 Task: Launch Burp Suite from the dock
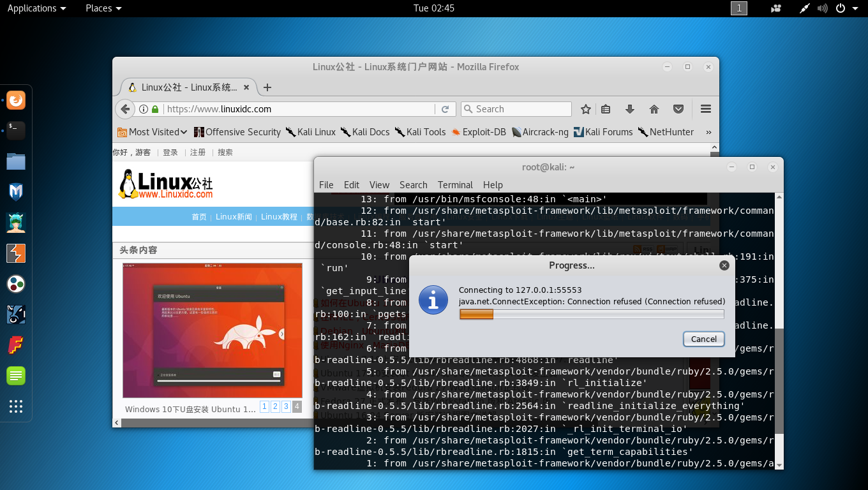[16, 253]
